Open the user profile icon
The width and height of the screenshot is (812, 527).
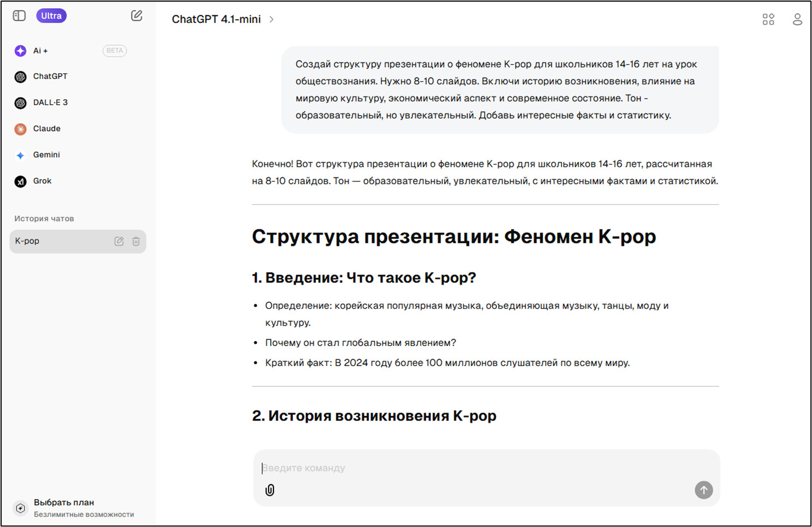point(797,20)
